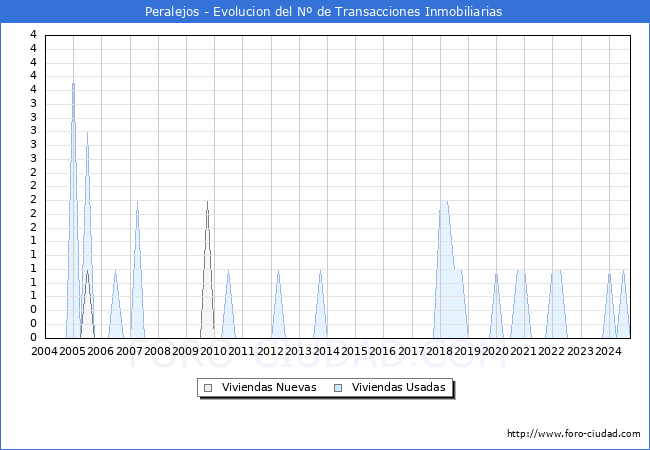Click the 2015 x-axis label
The image size is (650, 450).
354,351
